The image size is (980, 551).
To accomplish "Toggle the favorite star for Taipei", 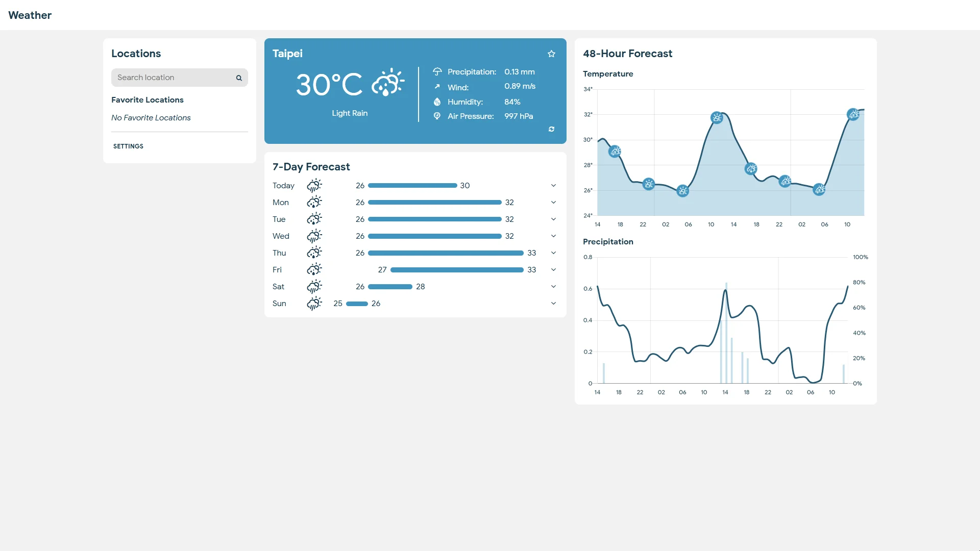I will tap(551, 54).
